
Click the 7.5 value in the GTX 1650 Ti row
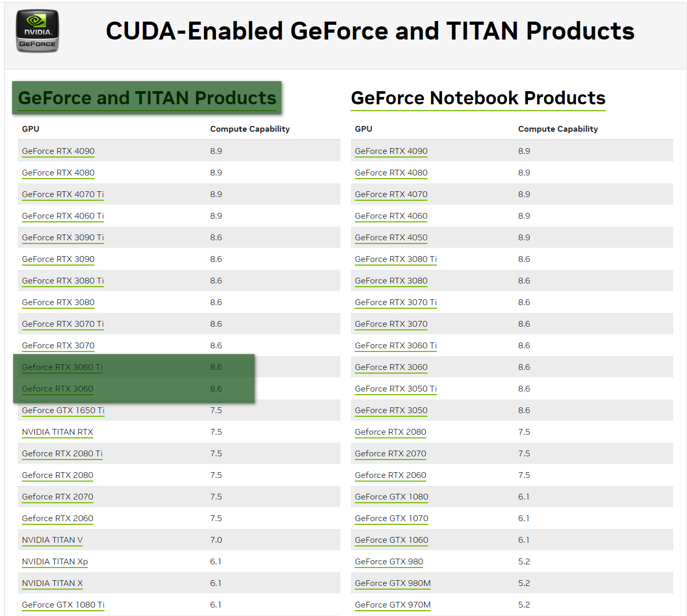[216, 410]
